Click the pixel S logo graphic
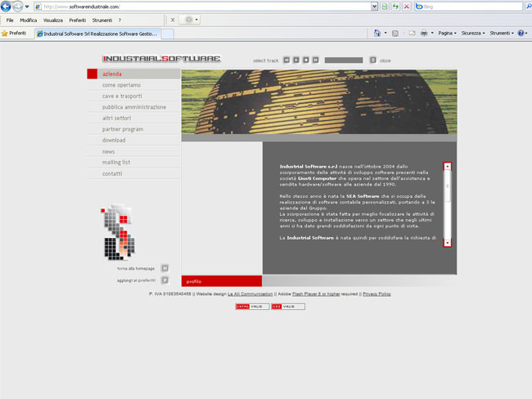Image resolution: width=532 pixels, height=399 pixels. coord(118,232)
